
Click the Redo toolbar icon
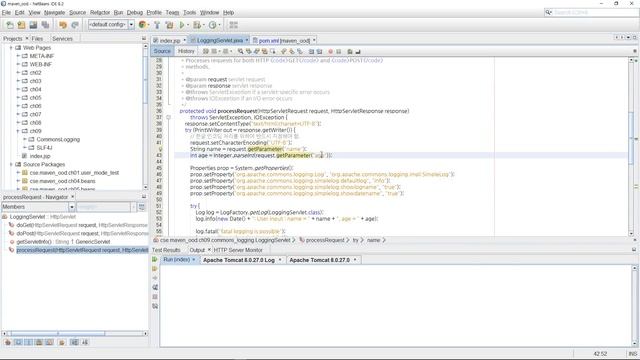pos(75,25)
